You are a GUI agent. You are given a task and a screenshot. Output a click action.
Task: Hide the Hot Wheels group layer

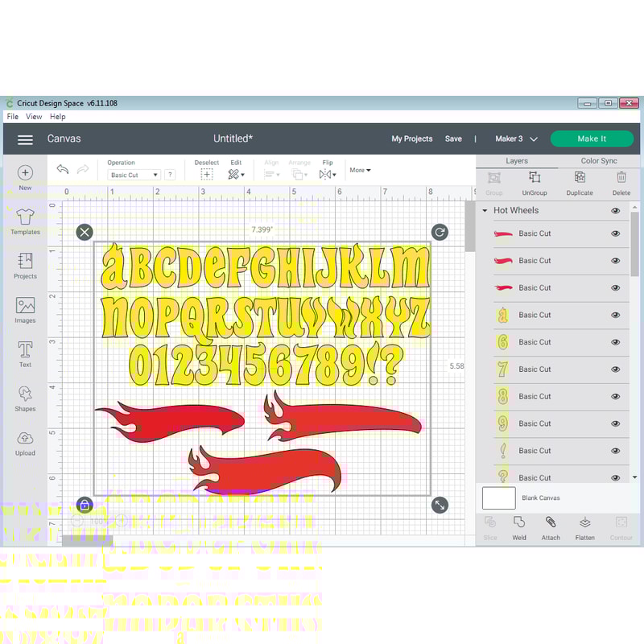pos(616,211)
